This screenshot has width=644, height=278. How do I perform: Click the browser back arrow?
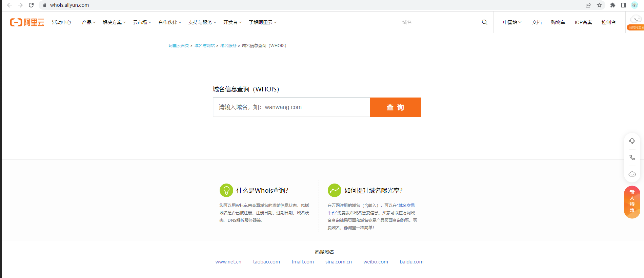click(9, 5)
